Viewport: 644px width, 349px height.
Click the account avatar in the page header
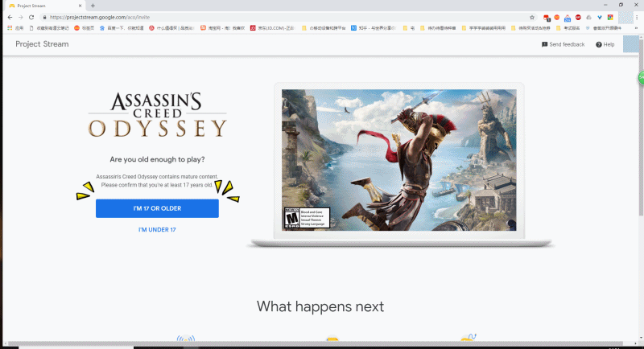click(631, 44)
